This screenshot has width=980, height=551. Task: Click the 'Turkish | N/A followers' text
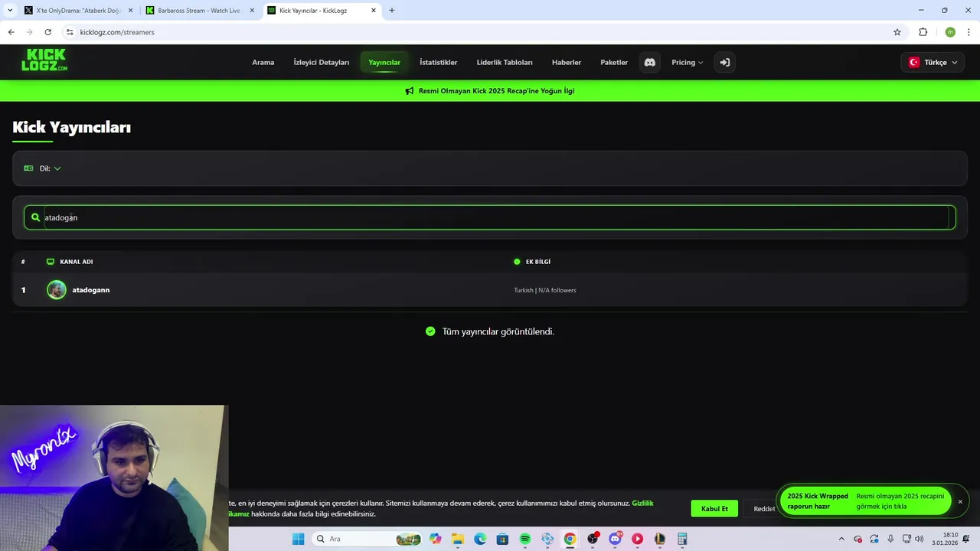(545, 290)
